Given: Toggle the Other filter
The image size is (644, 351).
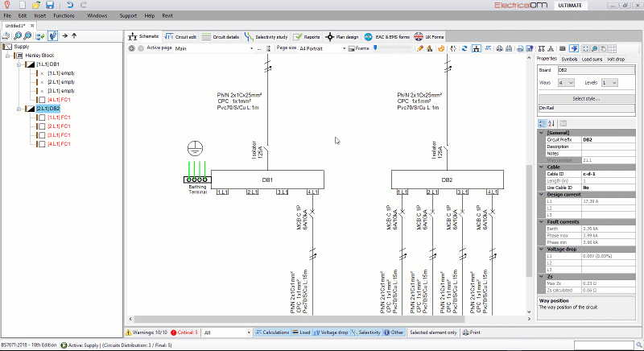Looking at the screenshot, I should [394, 332].
